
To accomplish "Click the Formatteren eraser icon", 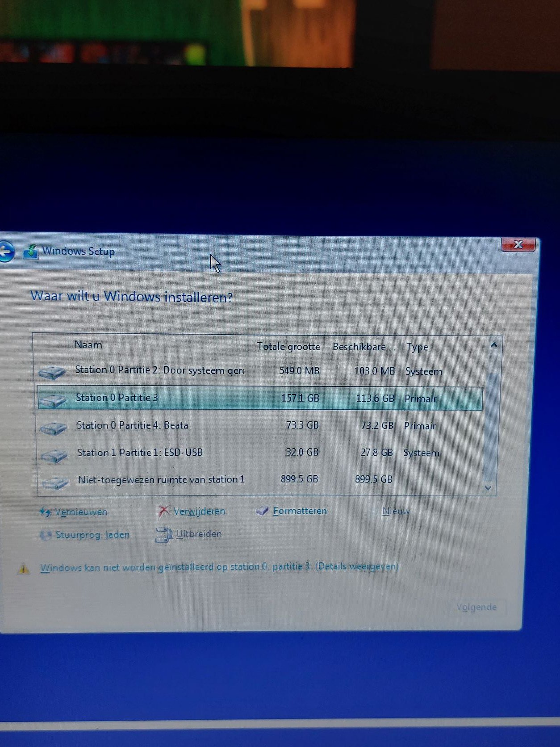I will click(x=263, y=511).
